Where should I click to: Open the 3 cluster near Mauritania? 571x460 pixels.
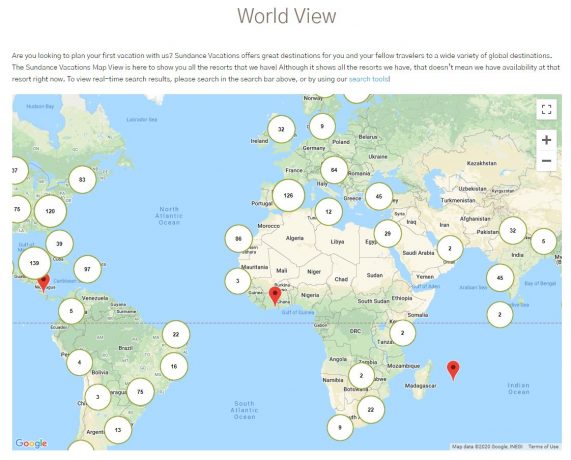pyautogui.click(x=238, y=281)
